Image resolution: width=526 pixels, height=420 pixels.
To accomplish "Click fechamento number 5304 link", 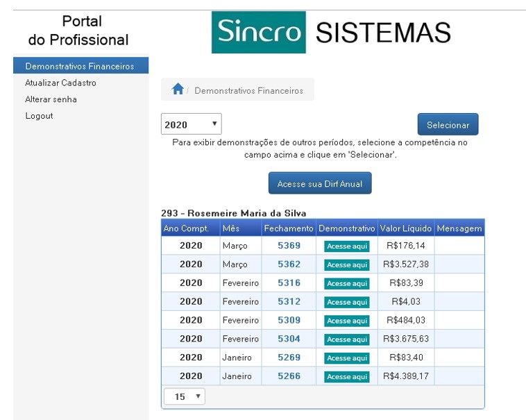I will [289, 339].
